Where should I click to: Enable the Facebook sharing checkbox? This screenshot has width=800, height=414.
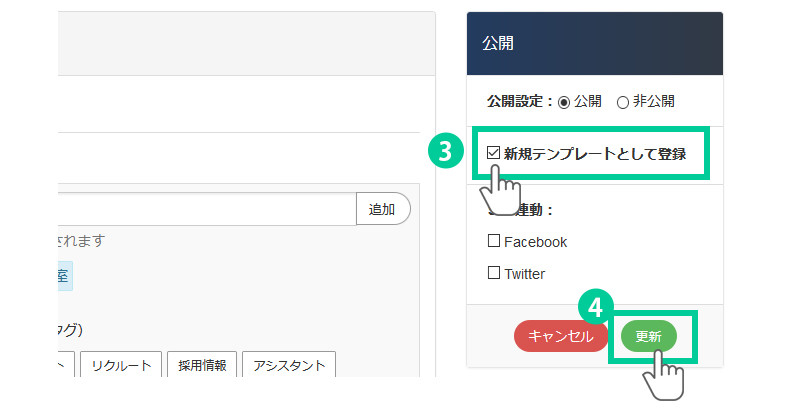click(494, 241)
